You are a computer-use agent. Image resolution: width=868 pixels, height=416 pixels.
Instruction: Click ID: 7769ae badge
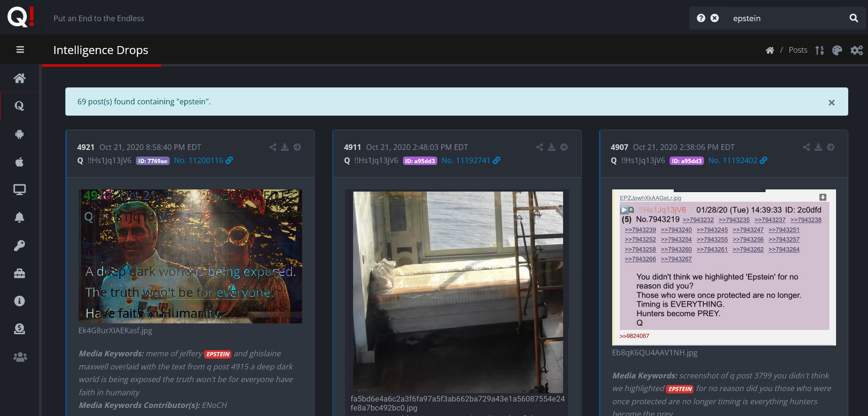(153, 161)
